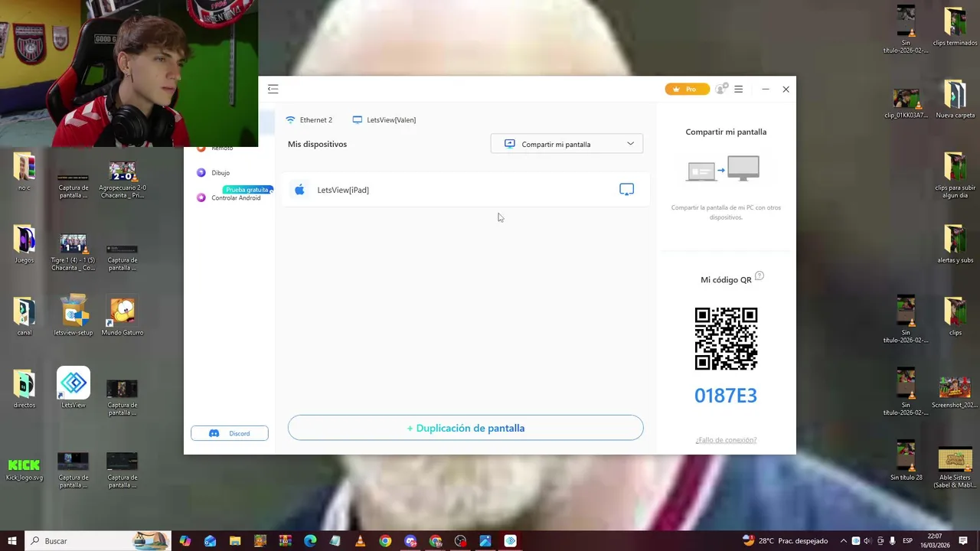Open the Agropecuario 2-0 Chacarita file
This screenshot has height=551, width=980.
[x=122, y=181]
